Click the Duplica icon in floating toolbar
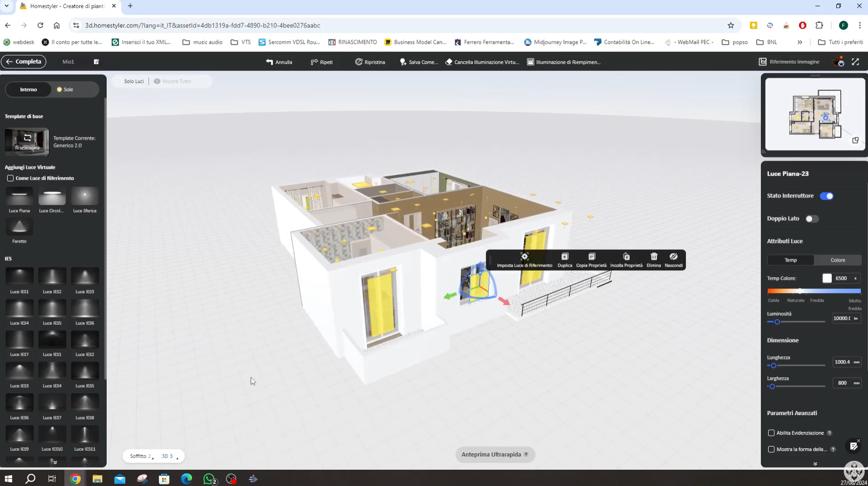The width and height of the screenshot is (868, 486). [564, 257]
